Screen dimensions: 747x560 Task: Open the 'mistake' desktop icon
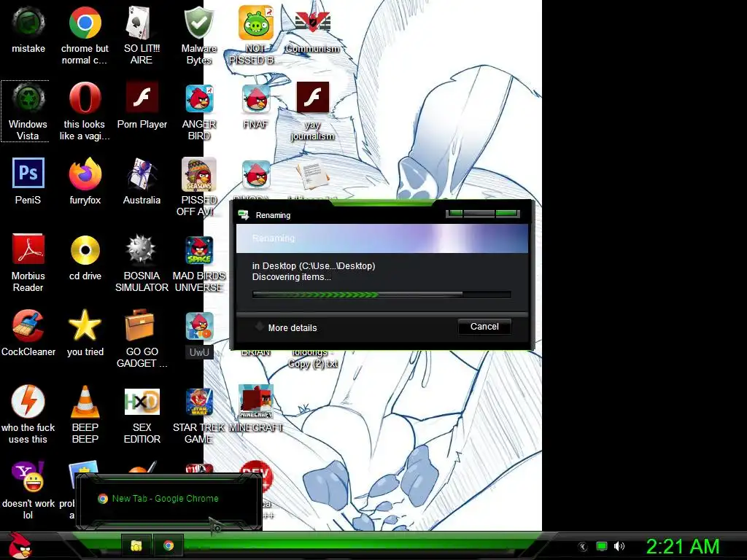pos(28,23)
